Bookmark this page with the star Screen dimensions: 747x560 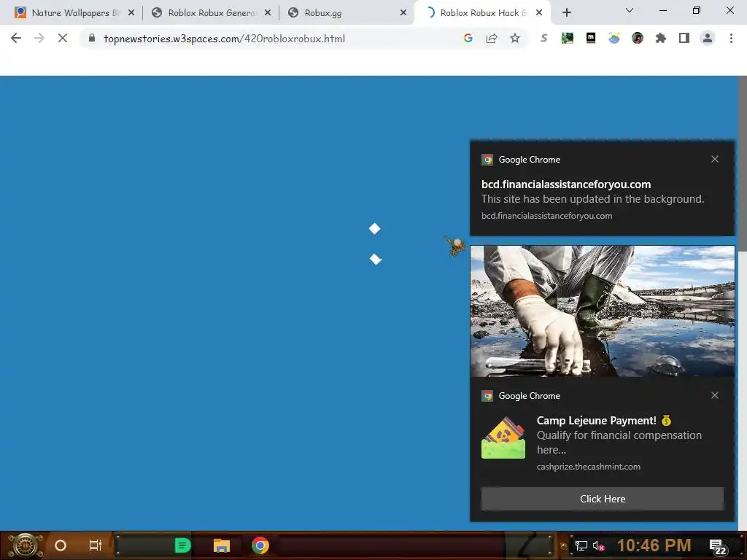click(x=515, y=39)
